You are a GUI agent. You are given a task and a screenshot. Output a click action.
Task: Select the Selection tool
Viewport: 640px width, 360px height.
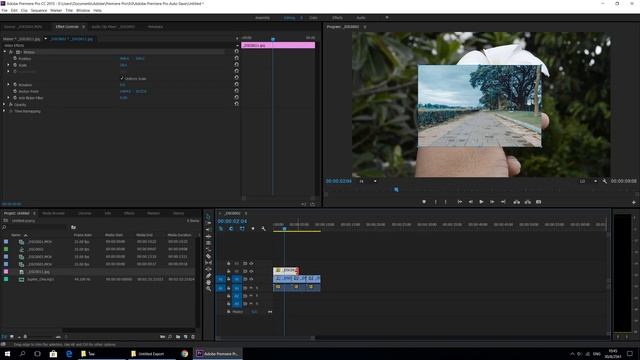209,217
